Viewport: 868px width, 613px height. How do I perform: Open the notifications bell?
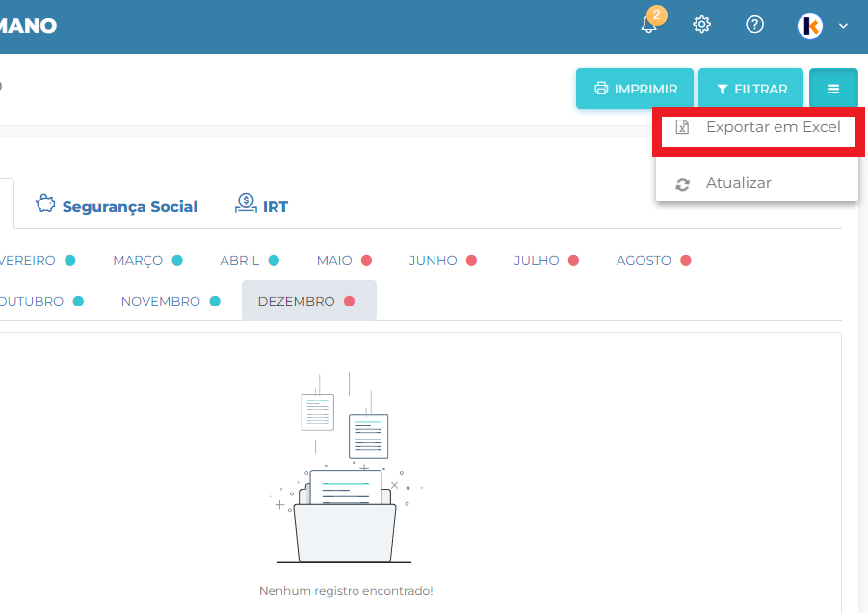point(649,25)
